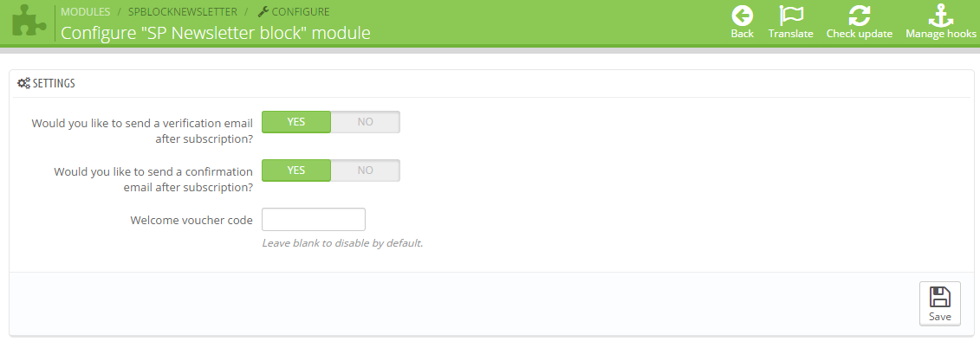Open the Translate flag icon
Viewport: 980px width, 341px height.
pos(790,16)
